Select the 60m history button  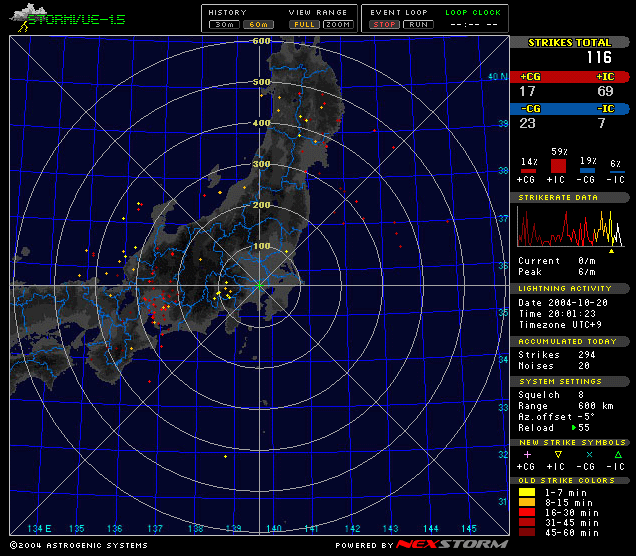pos(258,25)
